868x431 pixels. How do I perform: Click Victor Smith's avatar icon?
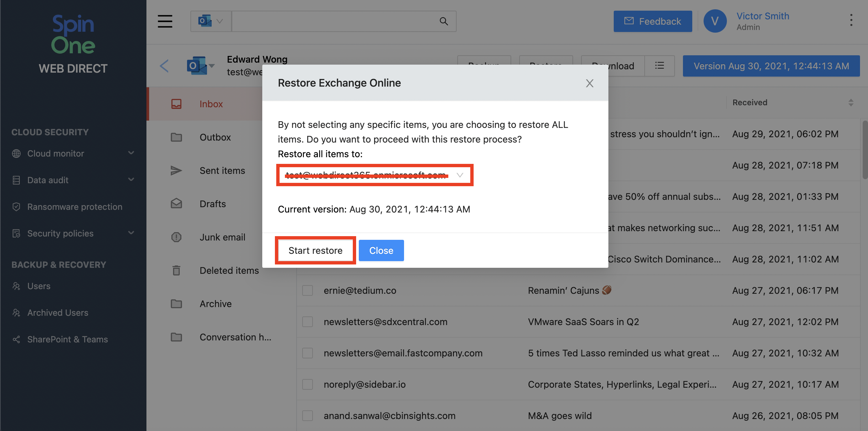click(x=714, y=21)
